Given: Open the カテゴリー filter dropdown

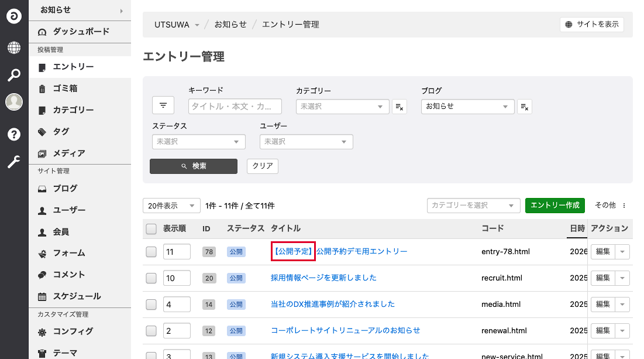Looking at the screenshot, I should [x=342, y=107].
